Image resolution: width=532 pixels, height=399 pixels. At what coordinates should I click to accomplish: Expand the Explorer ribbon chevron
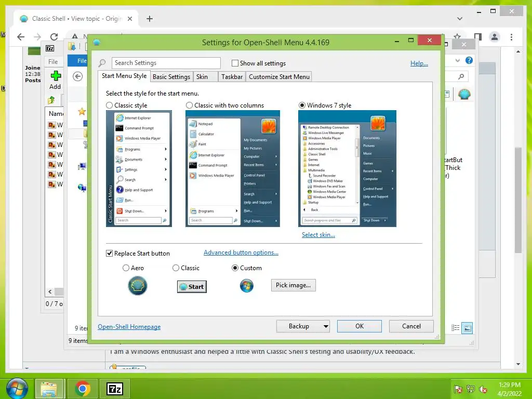458,60
